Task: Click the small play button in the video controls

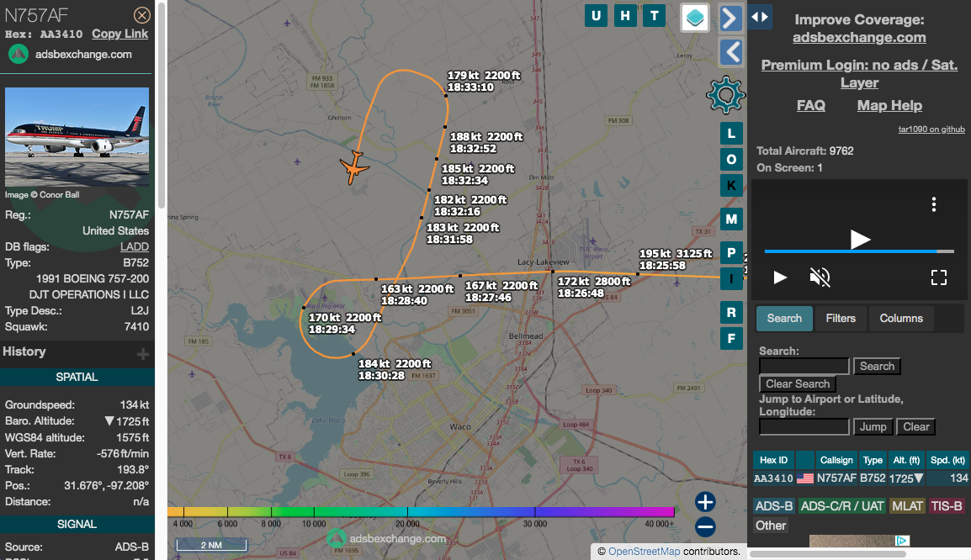Action: 780,277
